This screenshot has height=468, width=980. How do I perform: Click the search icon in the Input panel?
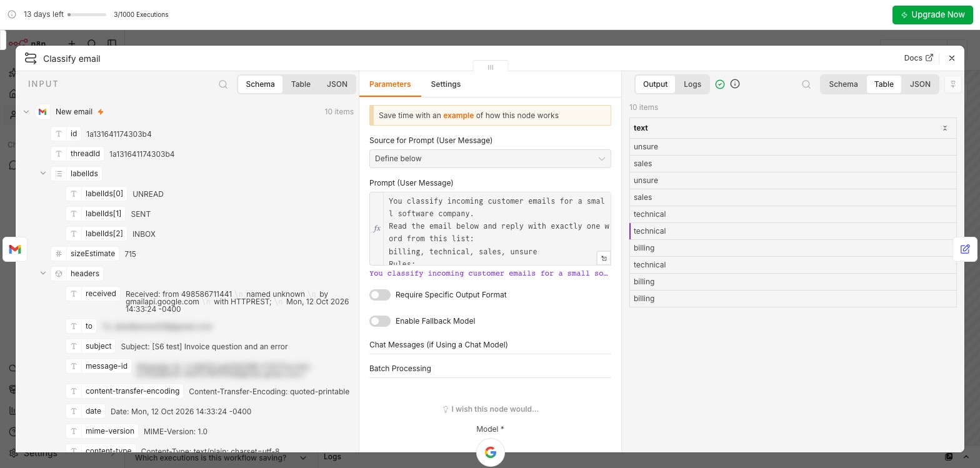click(x=223, y=84)
